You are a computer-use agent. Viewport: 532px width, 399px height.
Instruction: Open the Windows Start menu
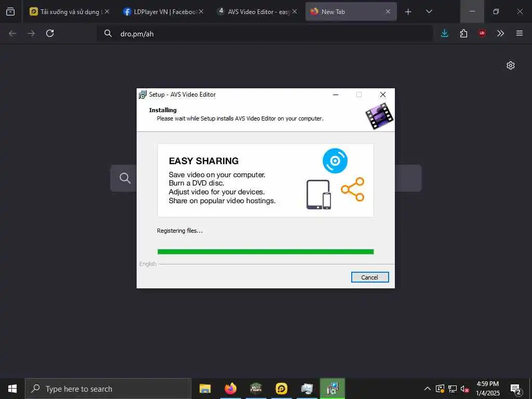12,389
